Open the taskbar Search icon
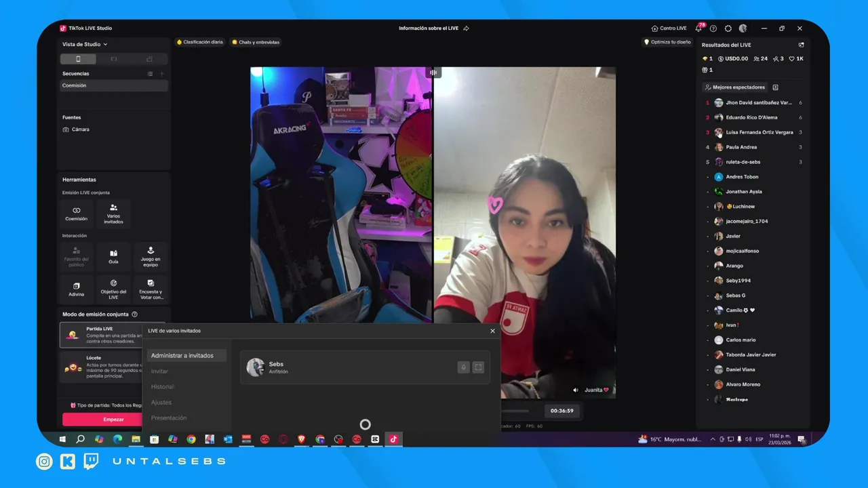Viewport: 868px width, 488px height. pos(81,439)
